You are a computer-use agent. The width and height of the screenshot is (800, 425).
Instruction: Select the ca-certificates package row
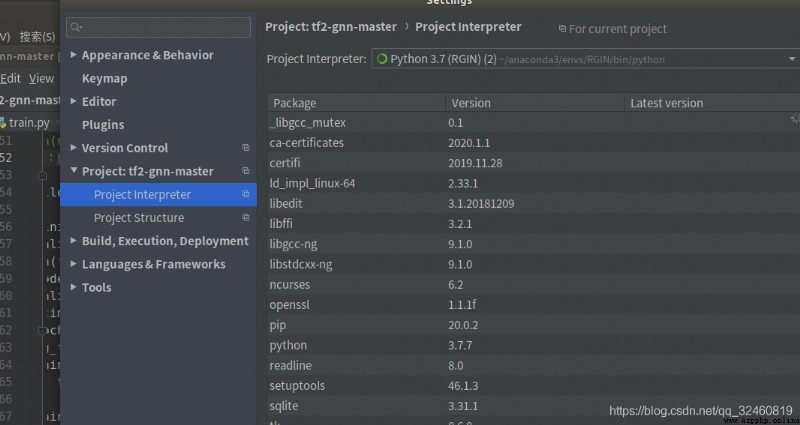tap(533, 143)
